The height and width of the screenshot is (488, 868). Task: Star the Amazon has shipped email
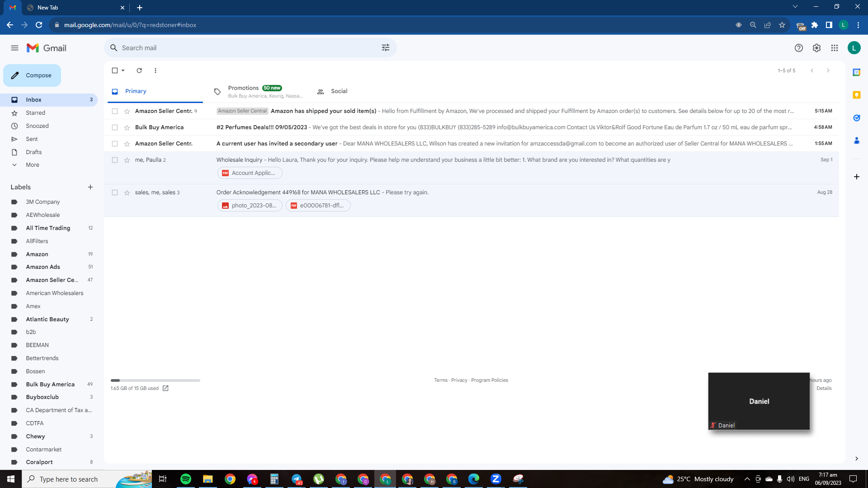(x=127, y=111)
